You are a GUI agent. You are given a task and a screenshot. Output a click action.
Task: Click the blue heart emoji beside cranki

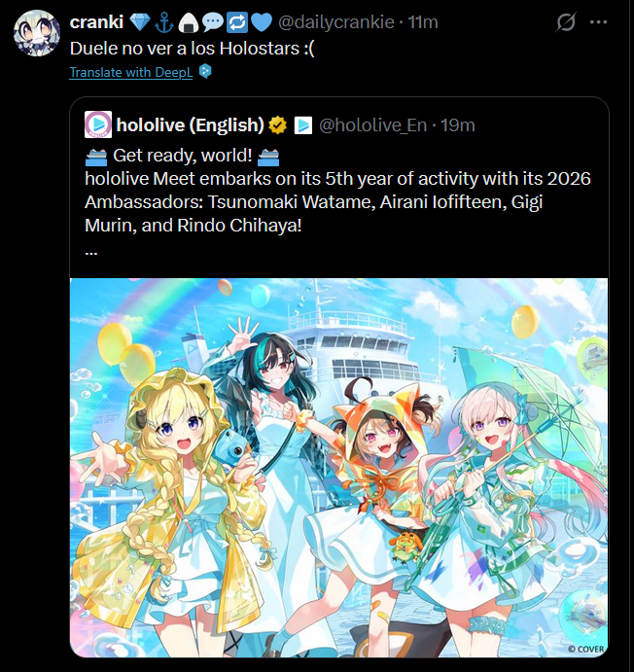click(x=262, y=22)
